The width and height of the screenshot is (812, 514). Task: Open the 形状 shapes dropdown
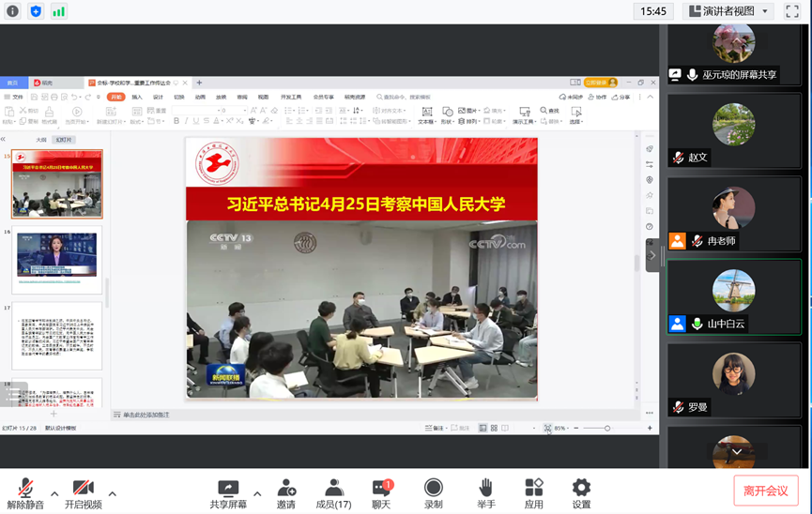click(x=448, y=115)
